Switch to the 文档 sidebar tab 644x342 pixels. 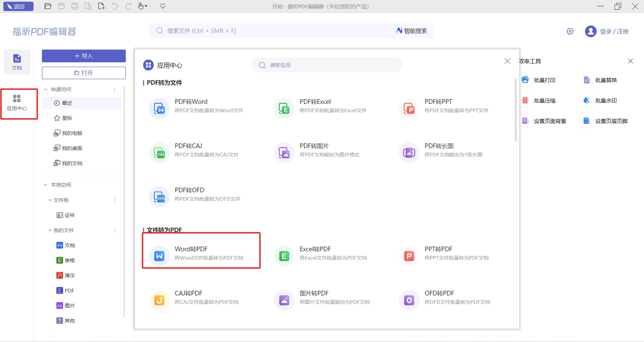point(17,62)
